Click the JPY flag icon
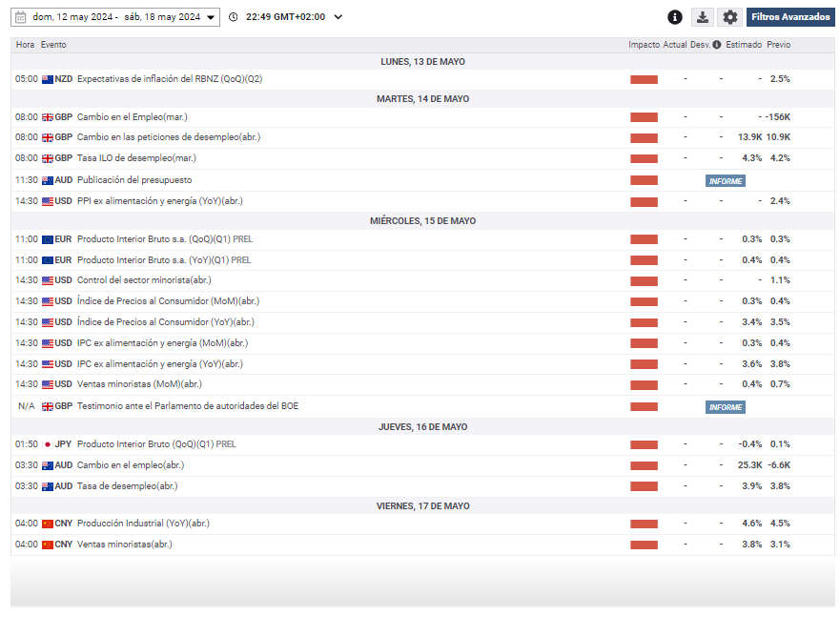The height and width of the screenshot is (617, 840). point(48,444)
